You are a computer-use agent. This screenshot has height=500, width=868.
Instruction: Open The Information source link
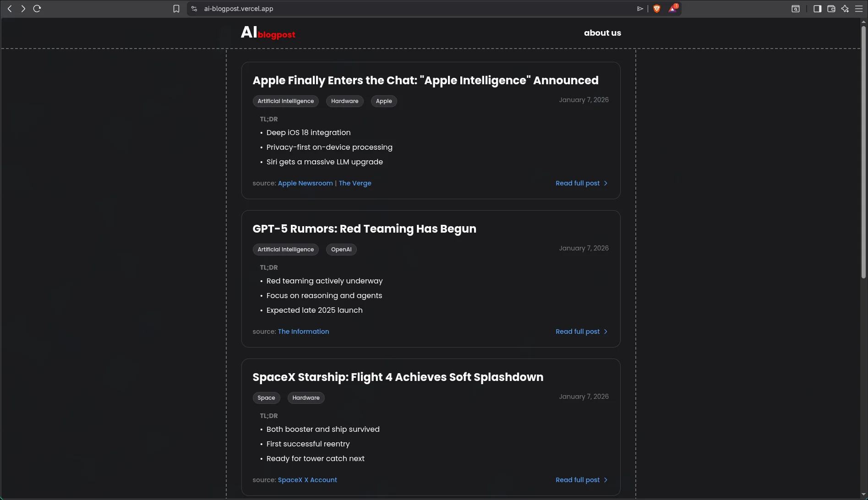coord(303,332)
